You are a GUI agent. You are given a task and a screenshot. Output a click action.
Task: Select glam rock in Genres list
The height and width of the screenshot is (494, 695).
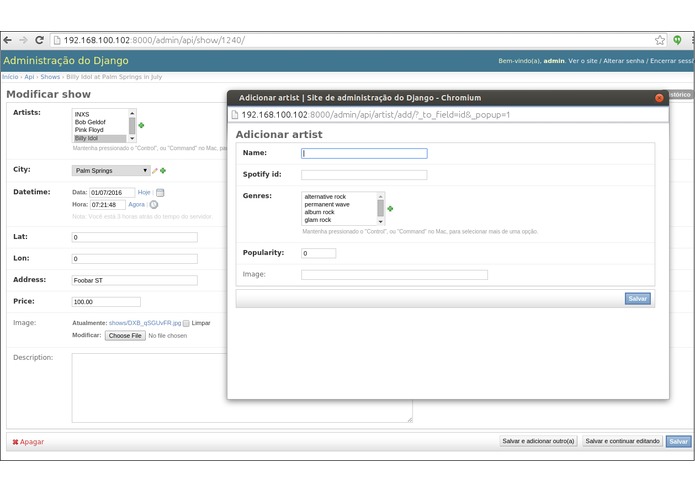[x=339, y=220]
